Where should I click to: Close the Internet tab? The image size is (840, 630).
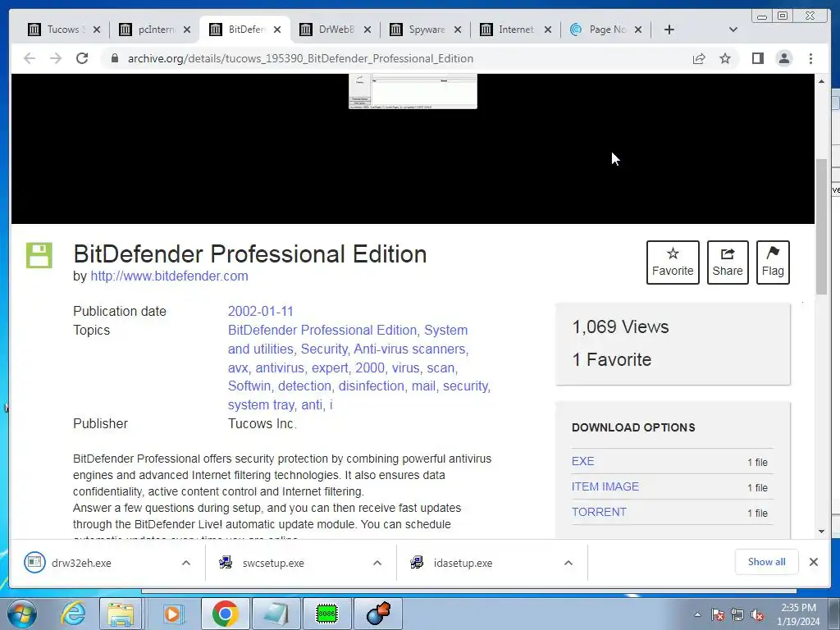pos(547,30)
